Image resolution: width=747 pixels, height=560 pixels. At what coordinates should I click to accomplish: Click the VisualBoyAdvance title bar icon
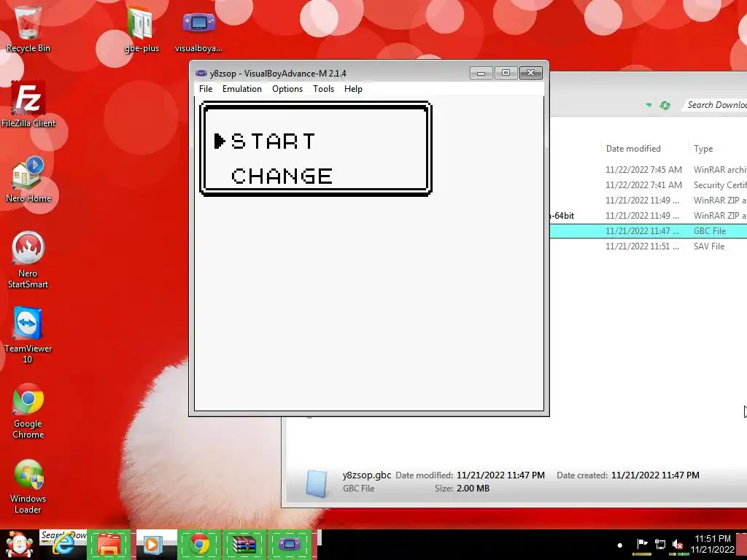tap(201, 74)
